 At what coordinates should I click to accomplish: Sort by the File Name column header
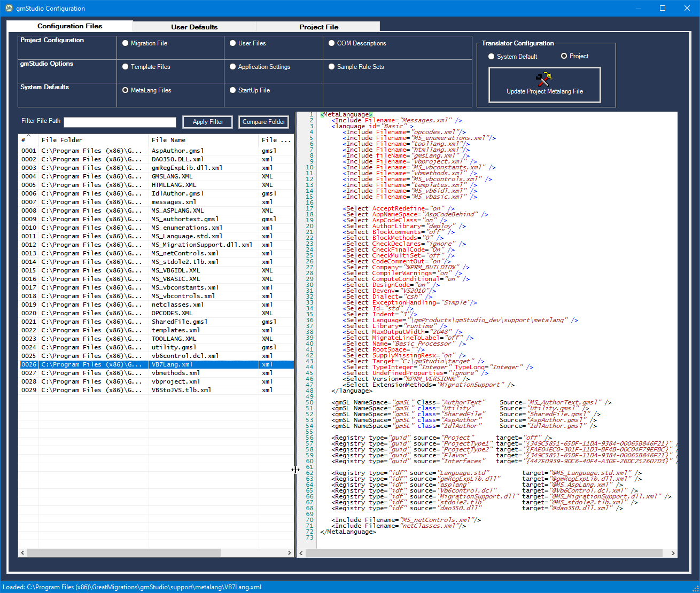[x=168, y=140]
